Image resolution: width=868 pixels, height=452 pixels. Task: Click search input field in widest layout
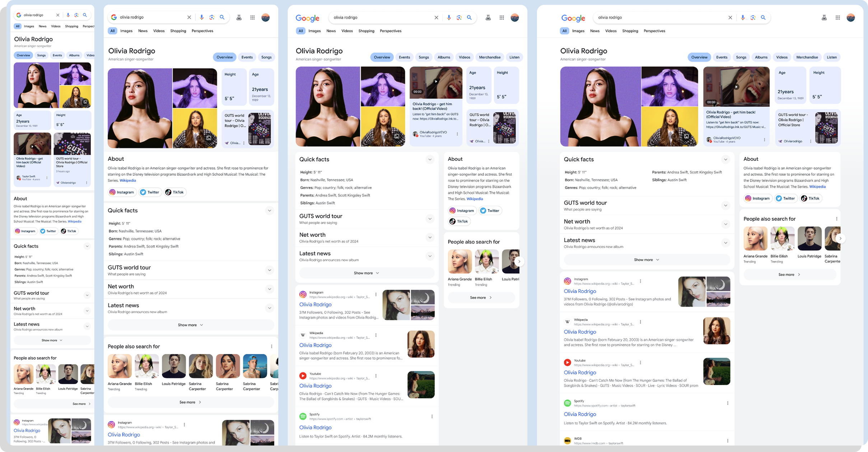[x=661, y=18]
